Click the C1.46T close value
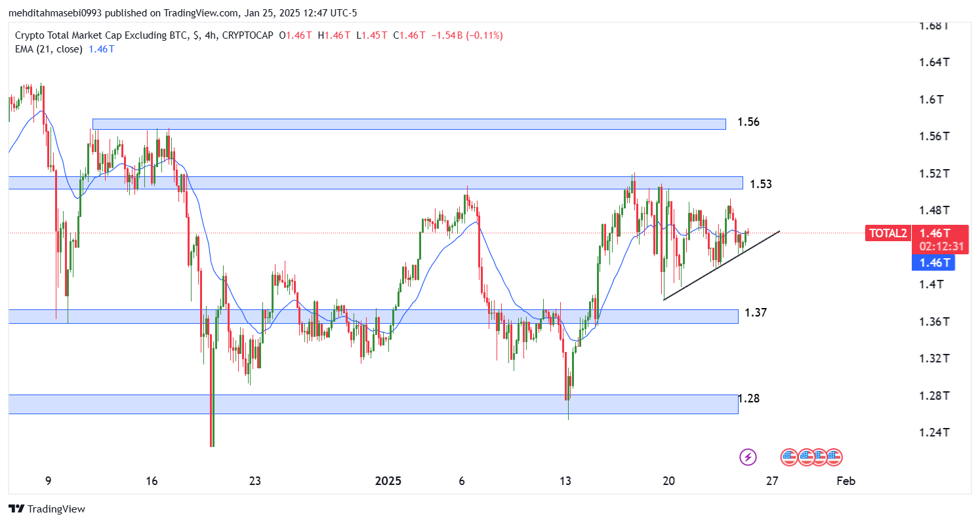Image resolution: width=980 pixels, height=523 pixels. coord(410,35)
